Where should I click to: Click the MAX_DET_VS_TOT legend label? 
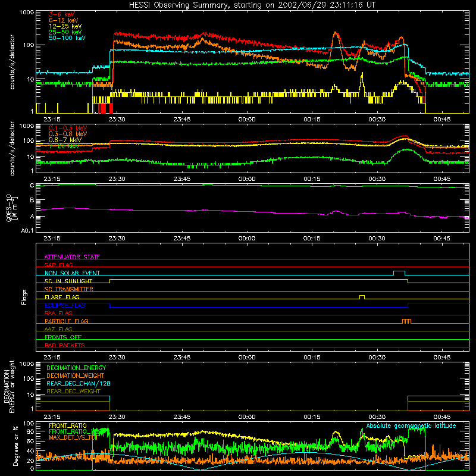tap(73, 437)
